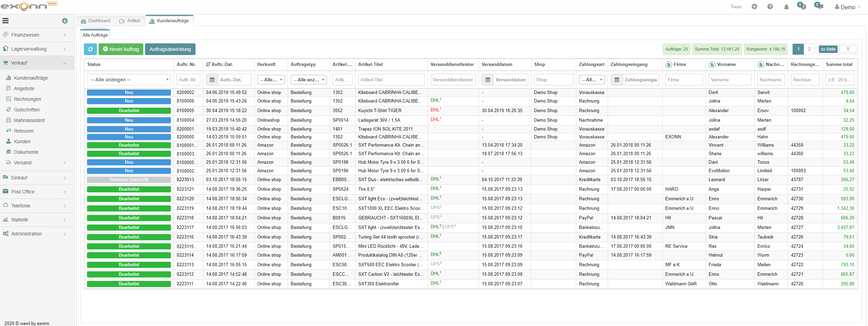Toggle the Firma column header icon
The width and height of the screenshot is (868, 326).
(x=669, y=65)
